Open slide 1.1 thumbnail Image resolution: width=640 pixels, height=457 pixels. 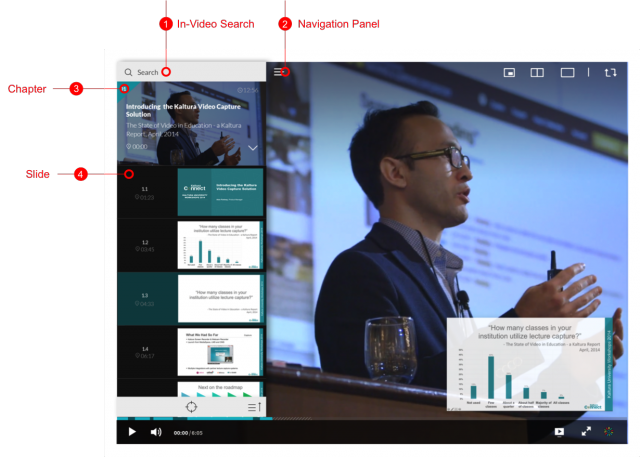(220, 190)
